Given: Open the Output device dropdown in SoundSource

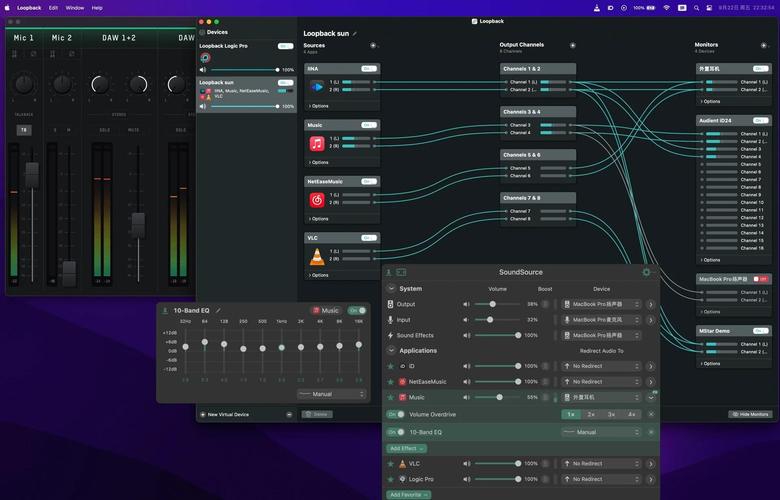Looking at the screenshot, I should click(600, 304).
